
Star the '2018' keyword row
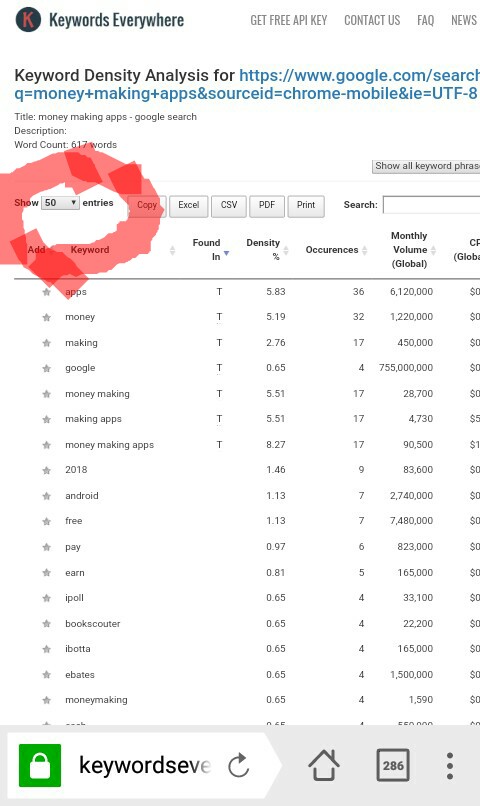point(47,470)
